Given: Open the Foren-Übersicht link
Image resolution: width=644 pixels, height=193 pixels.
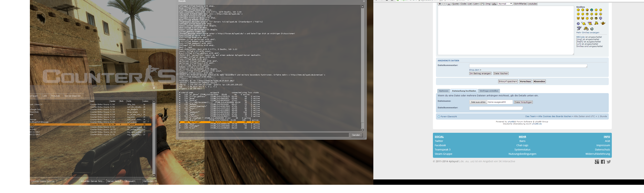Looking at the screenshot, I should tap(449, 117).
